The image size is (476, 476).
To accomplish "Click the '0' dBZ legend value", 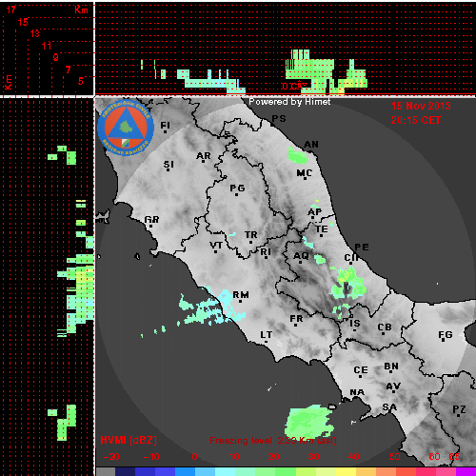I will coord(194,457).
